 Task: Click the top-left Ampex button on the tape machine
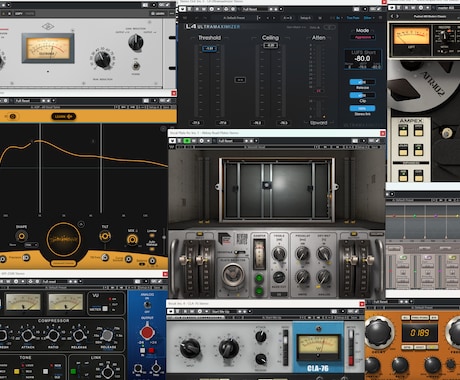(403, 130)
